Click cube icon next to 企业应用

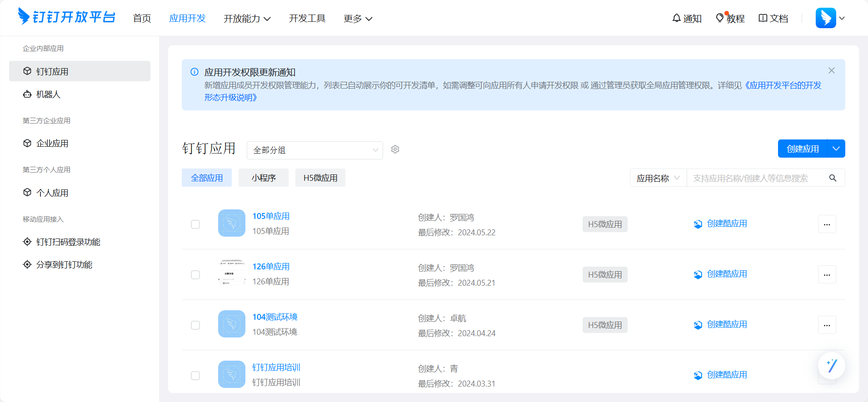[x=27, y=143]
